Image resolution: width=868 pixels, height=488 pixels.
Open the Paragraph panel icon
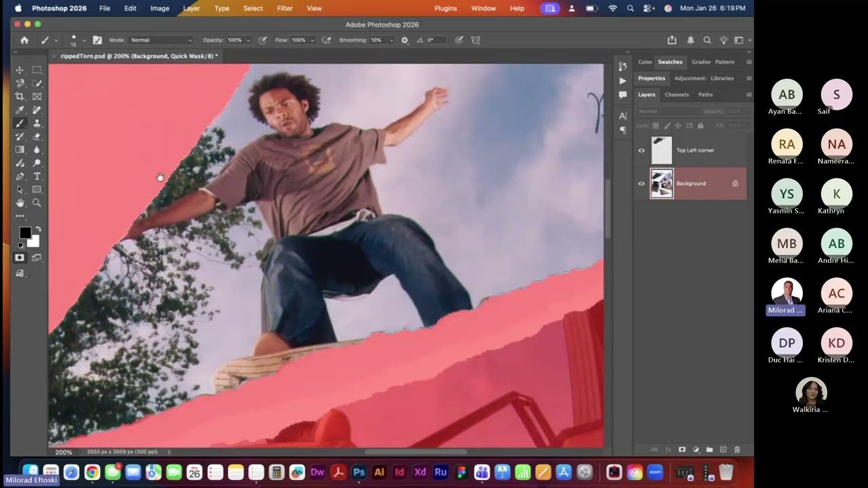coord(623,130)
